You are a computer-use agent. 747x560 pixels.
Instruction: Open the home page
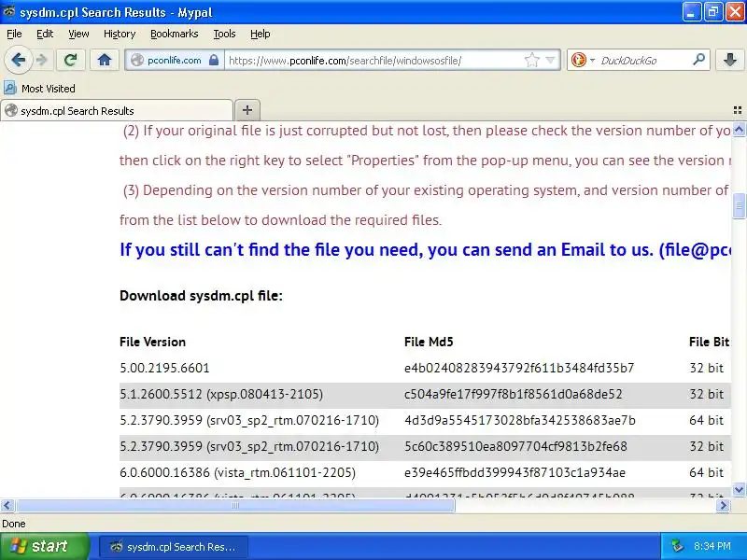[x=105, y=60]
